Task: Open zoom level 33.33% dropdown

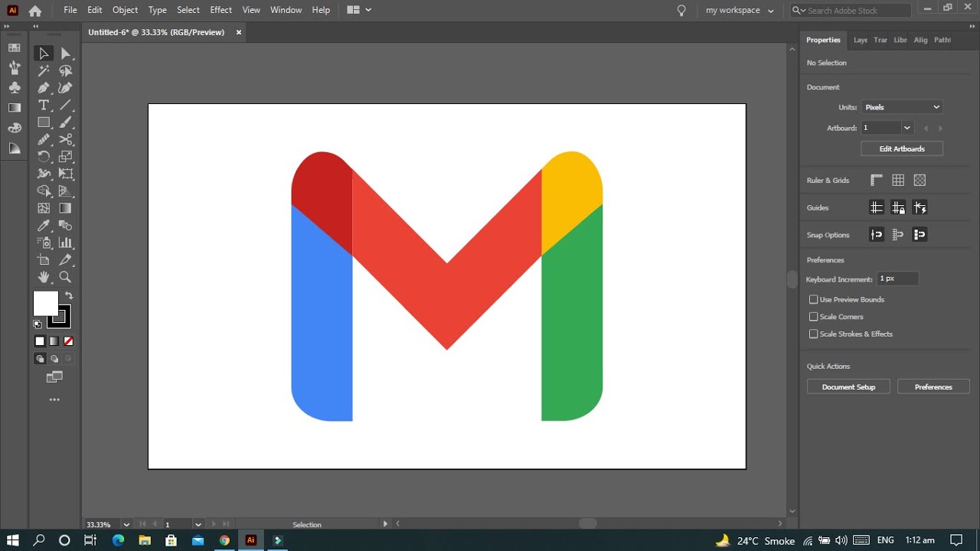Action: click(x=126, y=525)
